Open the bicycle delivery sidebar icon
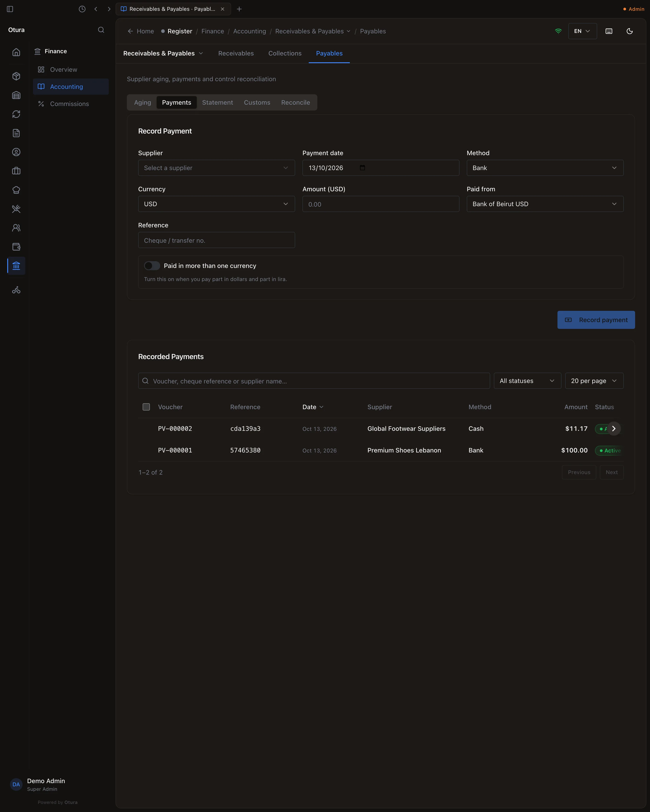The height and width of the screenshot is (812, 650). [16, 290]
